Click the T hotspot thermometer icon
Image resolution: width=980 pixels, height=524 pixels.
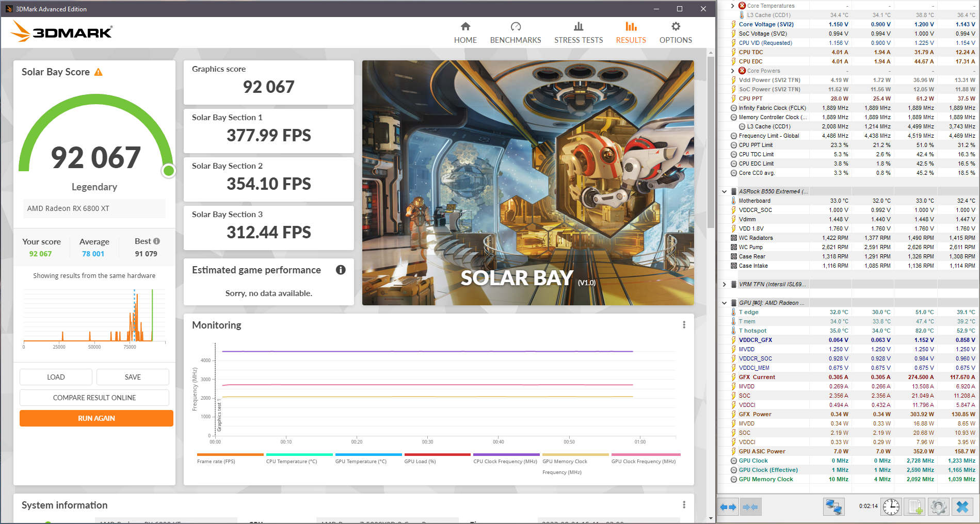point(734,331)
